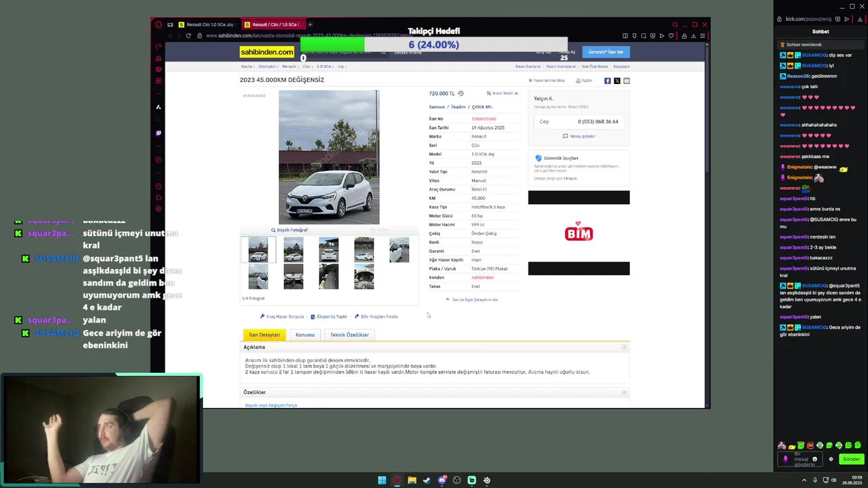Add the listing with Favorilerime Ekle
This screenshot has height=488, width=868.
coord(547,81)
